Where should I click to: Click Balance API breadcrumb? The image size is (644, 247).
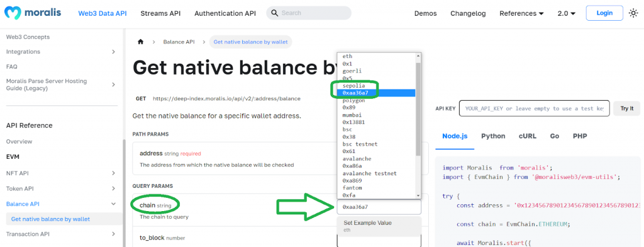(179, 42)
